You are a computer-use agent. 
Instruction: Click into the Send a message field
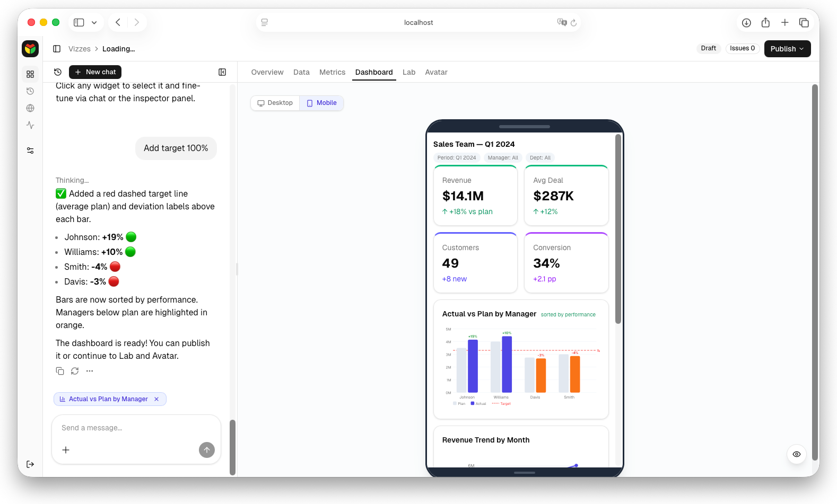(x=136, y=428)
